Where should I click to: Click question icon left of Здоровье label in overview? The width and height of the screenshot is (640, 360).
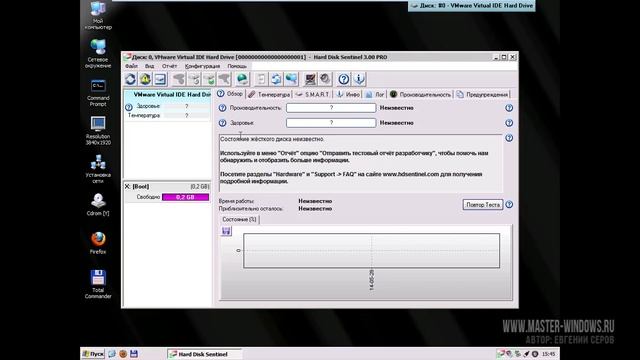pyautogui.click(x=222, y=123)
